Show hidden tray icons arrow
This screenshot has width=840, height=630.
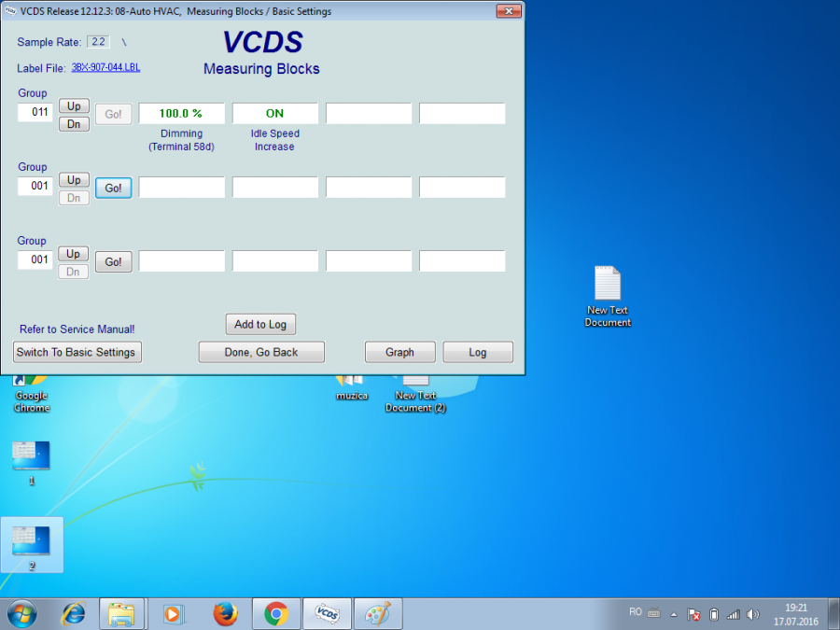point(673,614)
